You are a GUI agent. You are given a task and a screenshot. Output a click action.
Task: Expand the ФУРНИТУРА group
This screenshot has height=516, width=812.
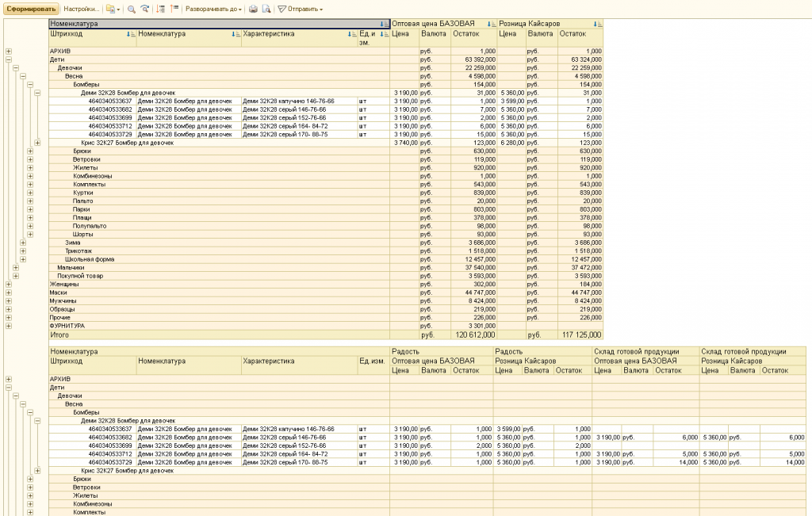pos(8,326)
